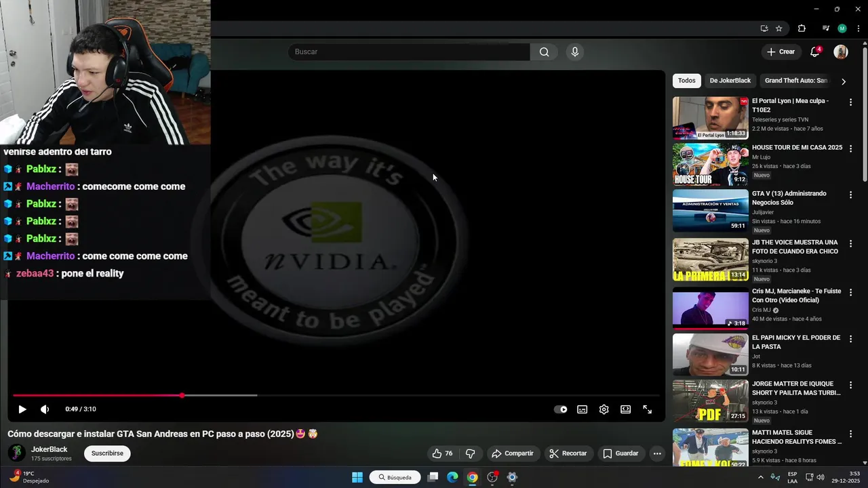
Task: Show hidden system tray icons chevron
Action: (x=760, y=477)
